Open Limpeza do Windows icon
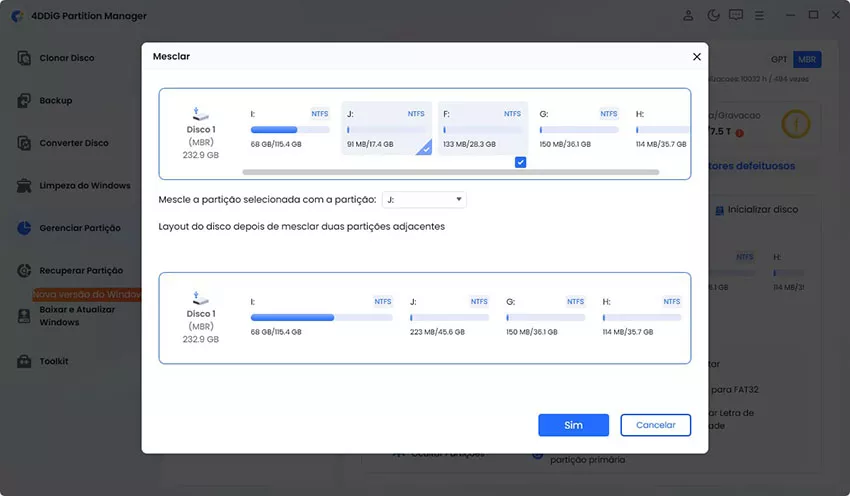 click(x=24, y=185)
